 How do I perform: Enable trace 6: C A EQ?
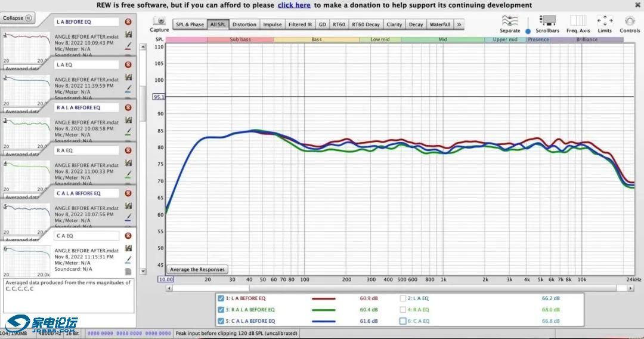pos(403,321)
